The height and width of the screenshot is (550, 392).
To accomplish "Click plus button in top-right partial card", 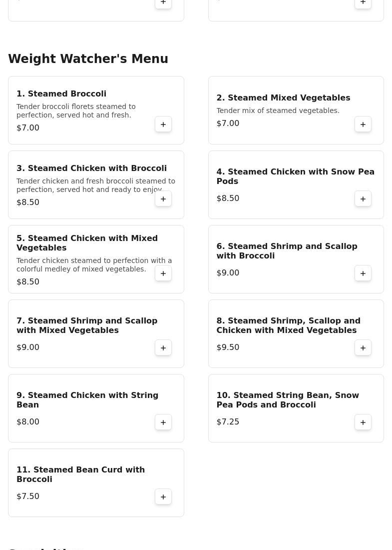I will [363, 3].
